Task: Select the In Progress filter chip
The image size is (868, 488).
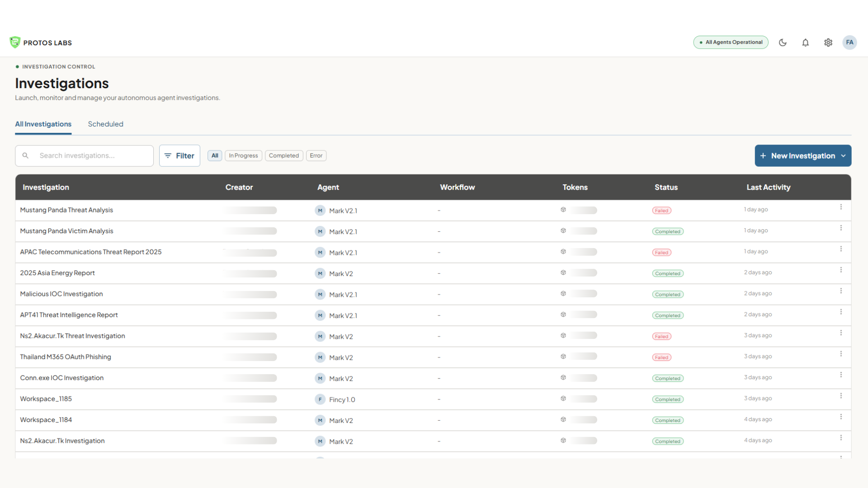Action: pyautogui.click(x=243, y=155)
